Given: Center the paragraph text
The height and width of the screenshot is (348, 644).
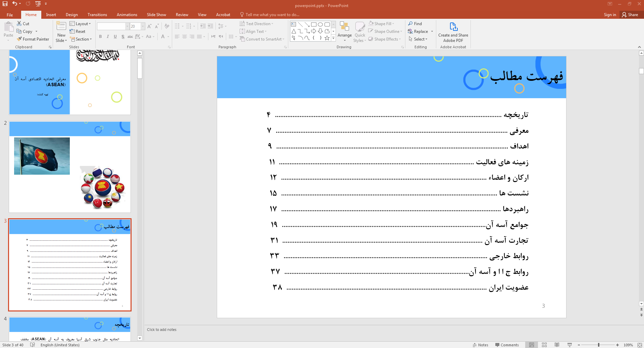Looking at the screenshot, I should tap(185, 37).
